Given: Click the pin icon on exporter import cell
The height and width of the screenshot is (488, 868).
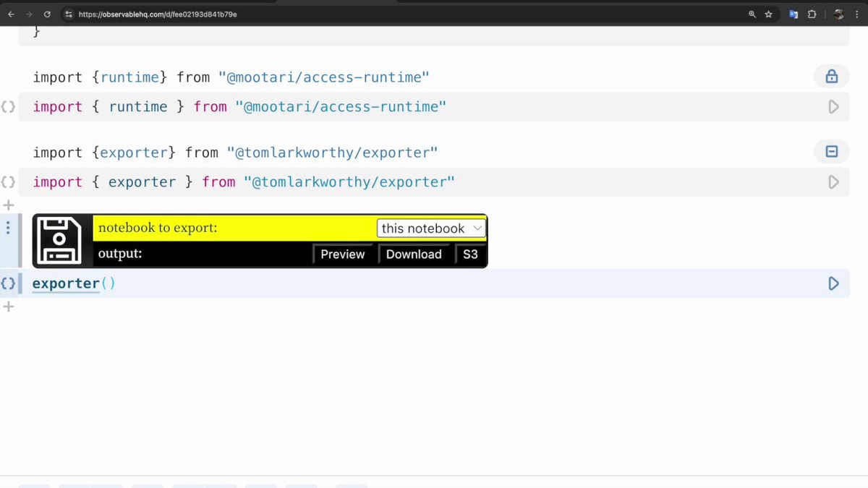Looking at the screenshot, I should tap(832, 151).
